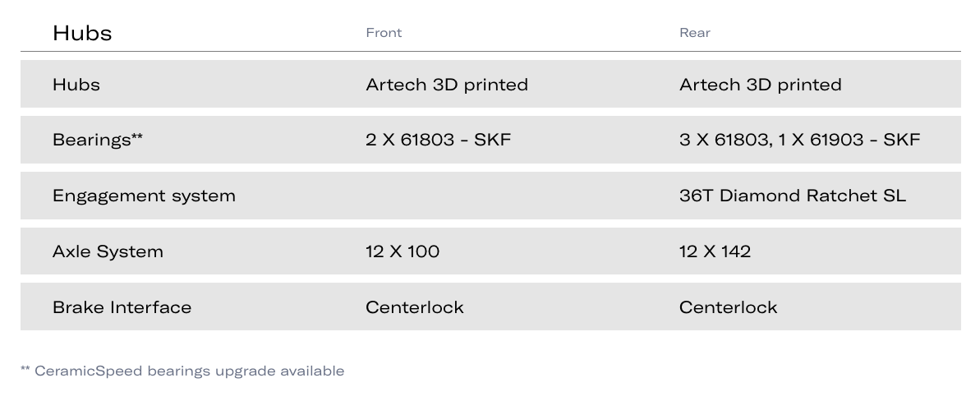
Task: Select the rear Centerlock value
Action: (728, 307)
